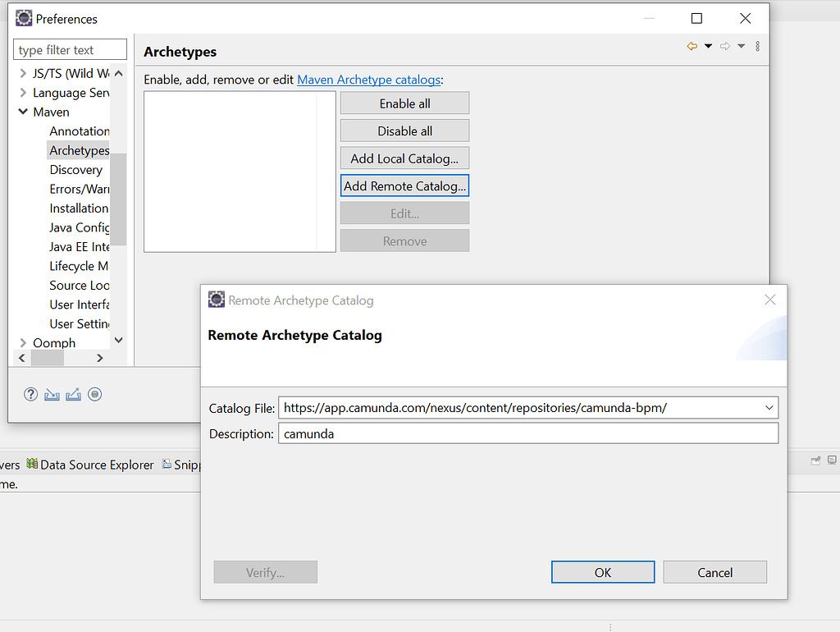Click the Back navigation arrow
The image size is (840, 632).
click(693, 46)
